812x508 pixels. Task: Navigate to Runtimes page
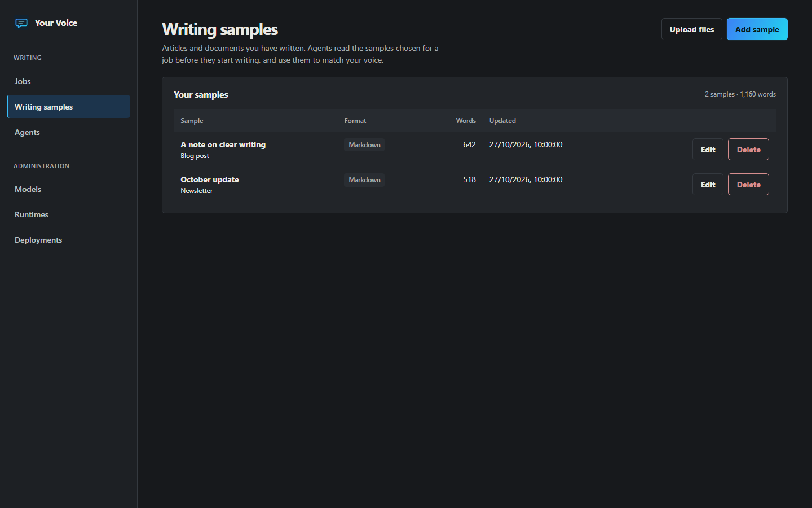click(68, 214)
